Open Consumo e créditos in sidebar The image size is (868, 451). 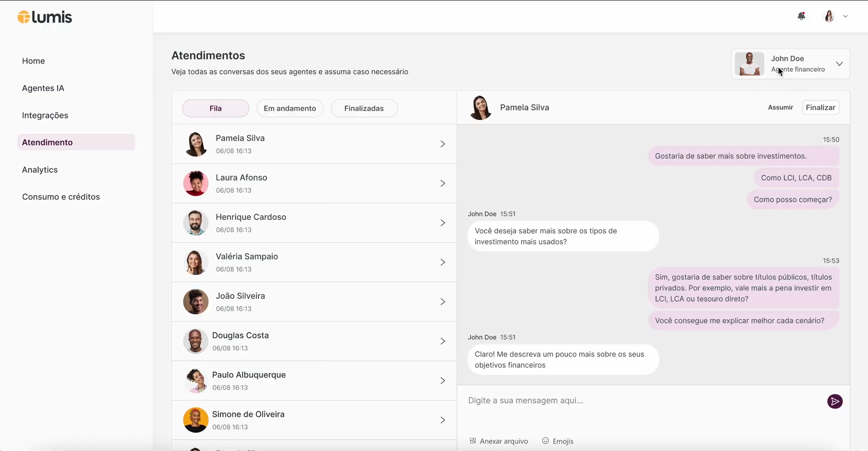(61, 197)
